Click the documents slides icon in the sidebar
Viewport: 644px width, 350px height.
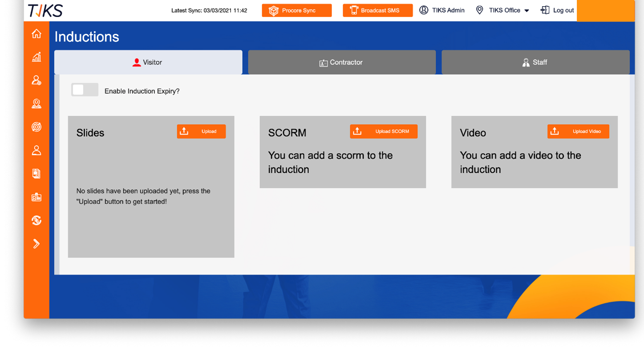pos(36,173)
